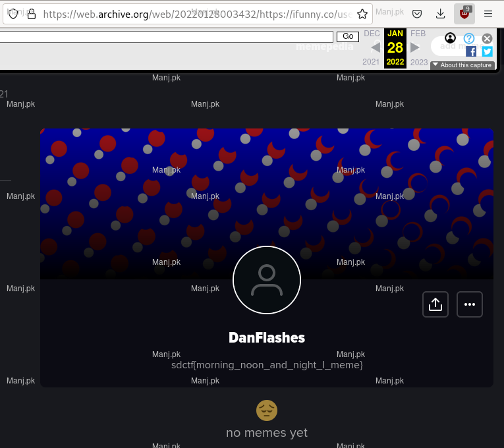Jump to year 2021 captures
This screenshot has height=448, width=504.
point(371,62)
